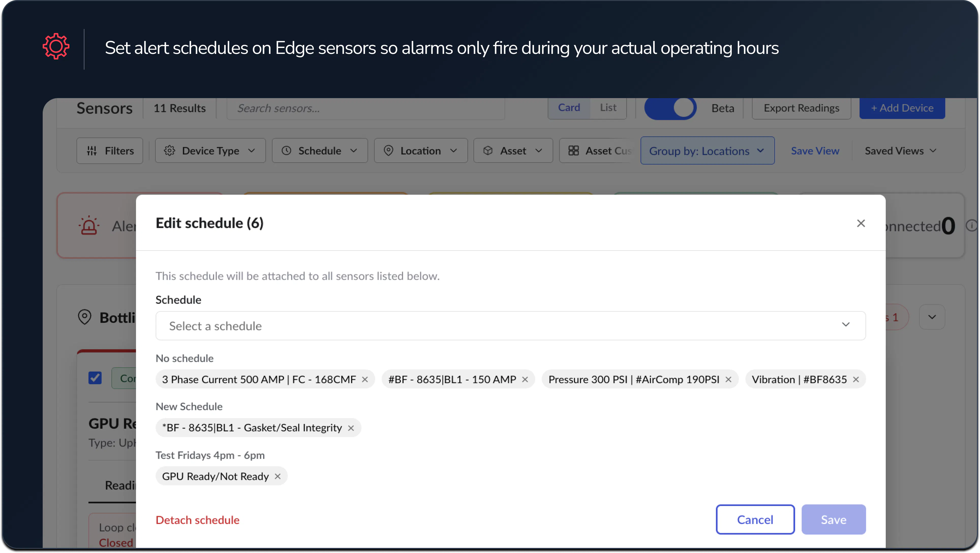Image resolution: width=980 pixels, height=553 pixels.
Task: Open the Select a schedule dropdown
Action: click(511, 326)
